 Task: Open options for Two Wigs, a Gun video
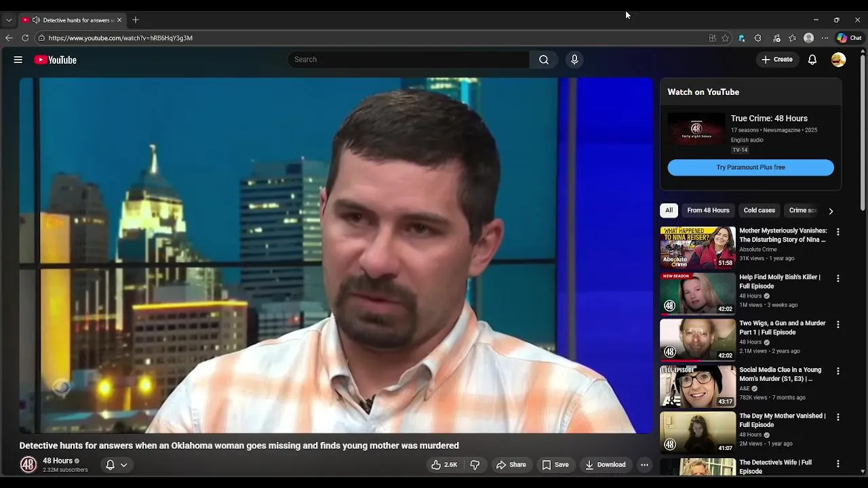click(x=838, y=325)
